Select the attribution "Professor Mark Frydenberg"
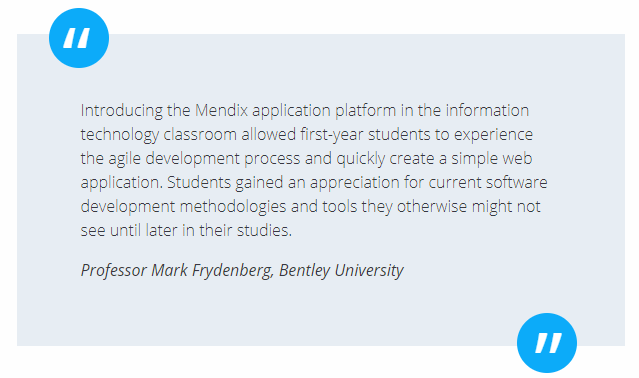 176,270
